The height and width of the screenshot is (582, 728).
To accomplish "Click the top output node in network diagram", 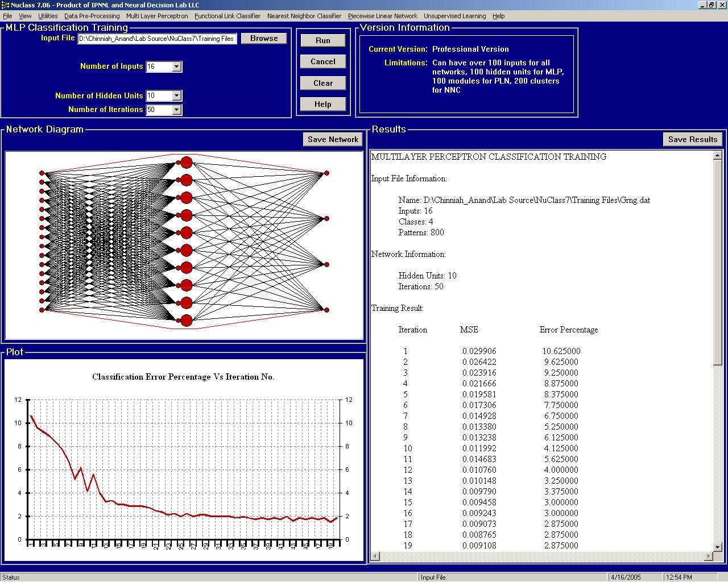I will coord(326,173).
